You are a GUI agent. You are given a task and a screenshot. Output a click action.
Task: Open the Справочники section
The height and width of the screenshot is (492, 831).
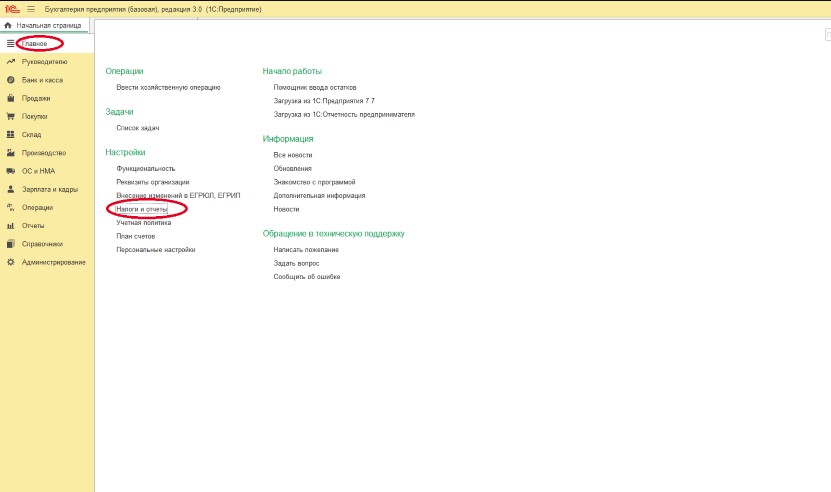point(42,244)
